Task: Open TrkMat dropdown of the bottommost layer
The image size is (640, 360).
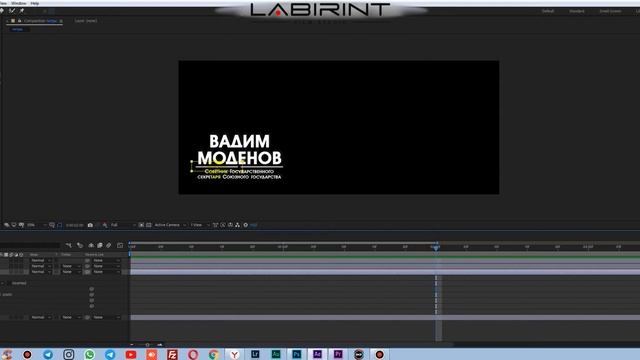Action: click(x=71, y=317)
